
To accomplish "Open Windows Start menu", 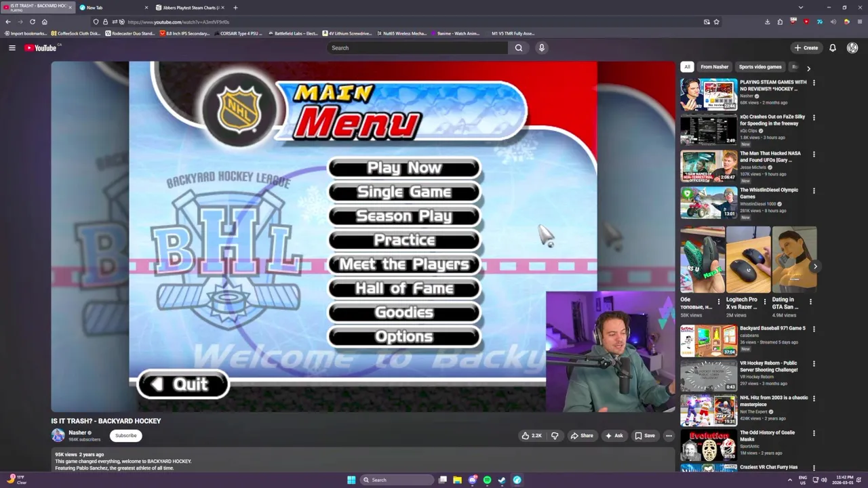I will (x=351, y=480).
